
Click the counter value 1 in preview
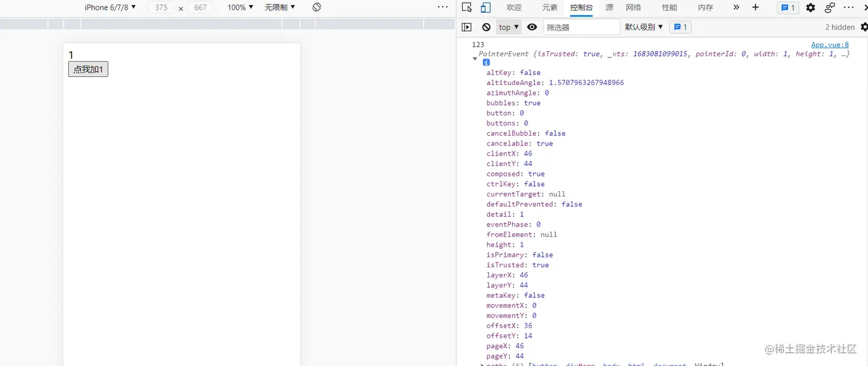coord(71,55)
